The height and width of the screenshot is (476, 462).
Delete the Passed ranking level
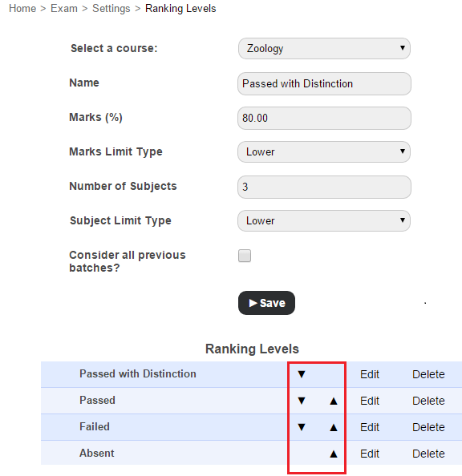[428, 401]
